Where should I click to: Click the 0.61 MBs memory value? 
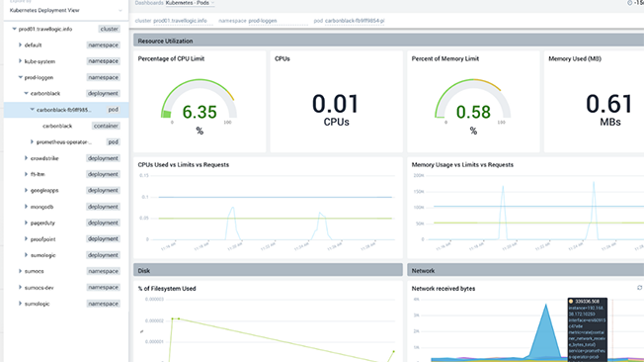click(609, 104)
